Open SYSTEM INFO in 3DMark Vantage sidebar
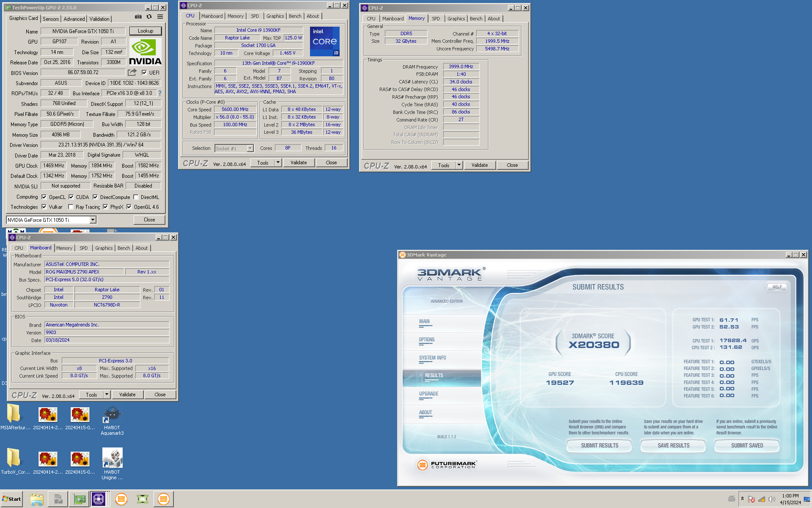812x508 pixels. click(x=433, y=358)
